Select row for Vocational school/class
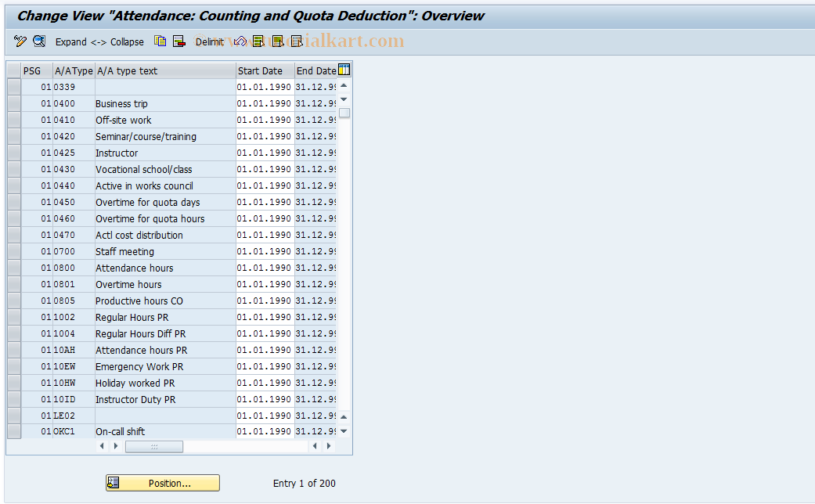Screen dimensions: 815x504 14,169
